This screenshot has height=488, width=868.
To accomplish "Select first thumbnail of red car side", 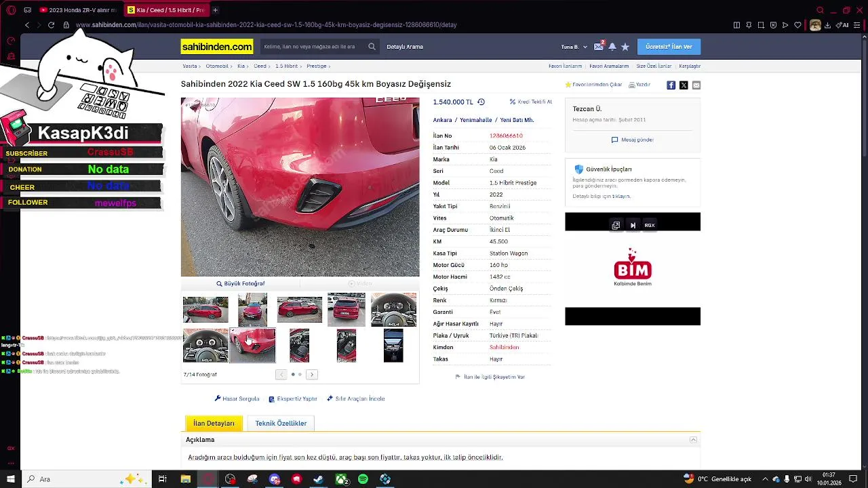I will coord(205,310).
